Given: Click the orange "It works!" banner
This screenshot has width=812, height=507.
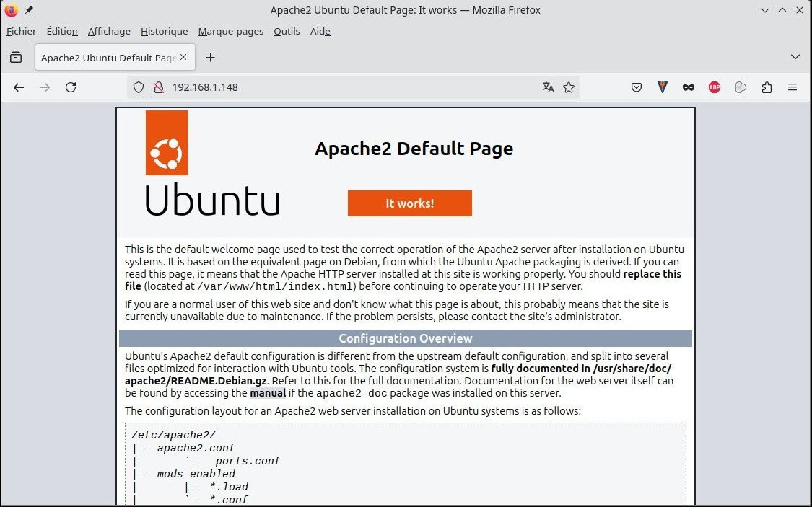Looking at the screenshot, I should [409, 203].
